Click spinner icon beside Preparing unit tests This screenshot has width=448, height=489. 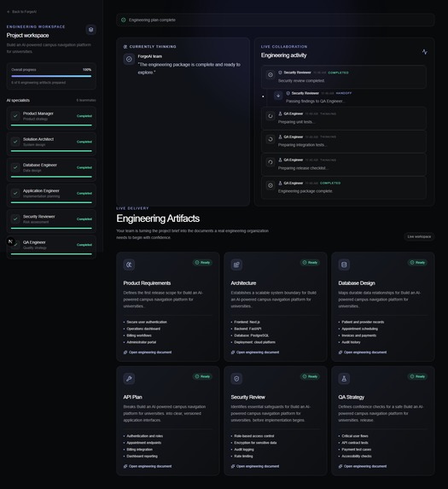(271, 116)
